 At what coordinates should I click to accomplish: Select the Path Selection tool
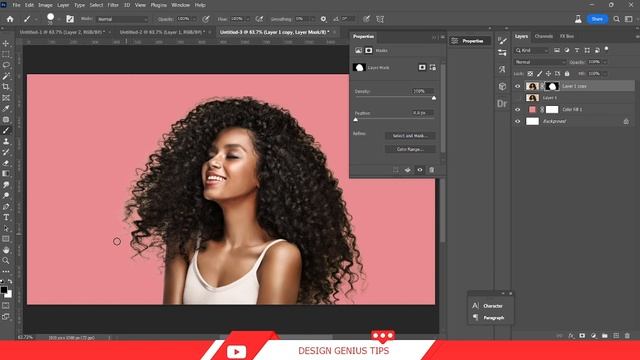pos(6,229)
